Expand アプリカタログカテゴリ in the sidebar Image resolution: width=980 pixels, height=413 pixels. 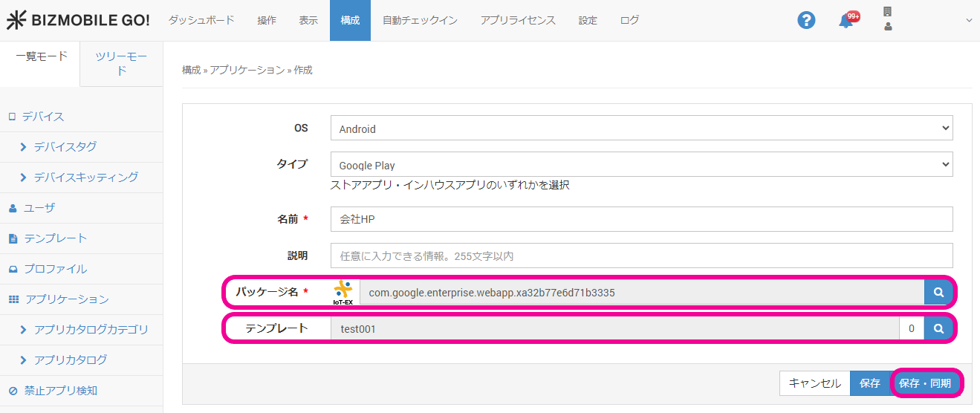[x=91, y=330]
